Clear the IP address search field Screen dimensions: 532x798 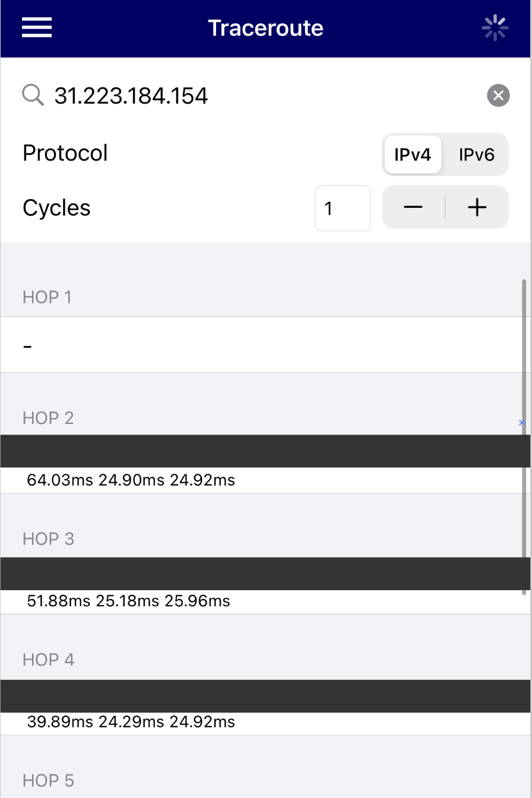[498, 95]
